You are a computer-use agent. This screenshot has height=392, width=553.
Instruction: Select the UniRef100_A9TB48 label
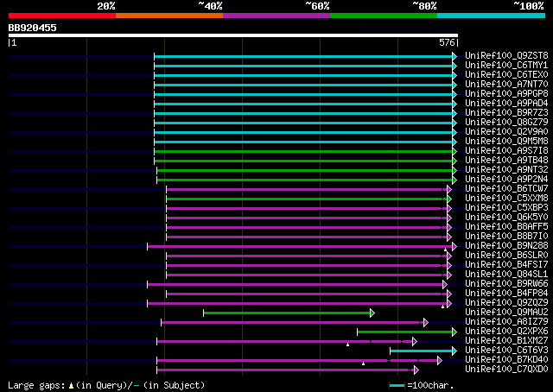click(x=506, y=161)
